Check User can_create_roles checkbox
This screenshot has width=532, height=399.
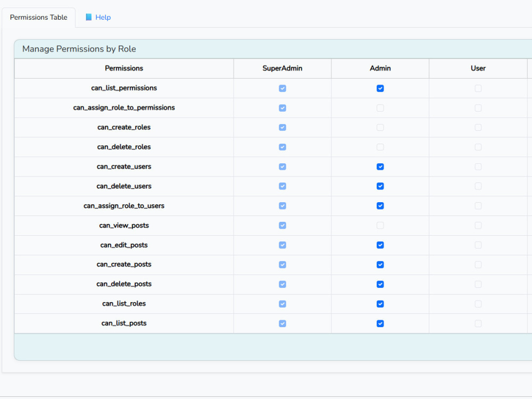pyautogui.click(x=478, y=128)
